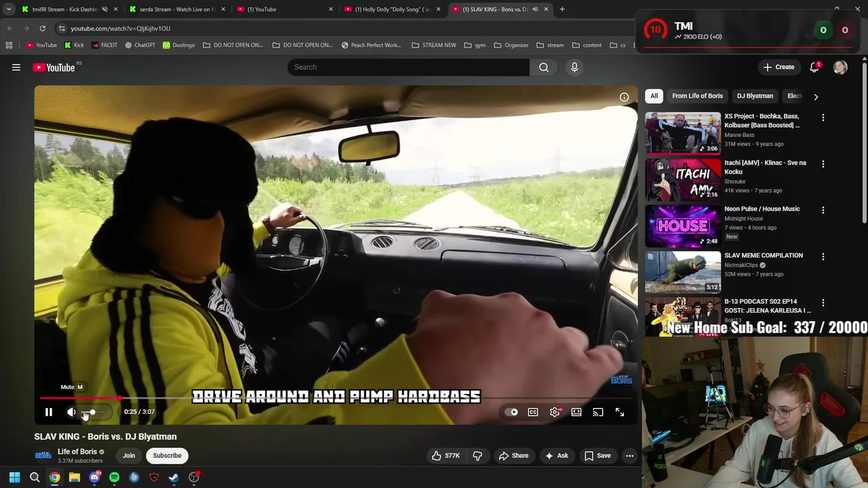Open options for SLAV MEME COMPILATION
The image size is (868, 488).
(823, 257)
